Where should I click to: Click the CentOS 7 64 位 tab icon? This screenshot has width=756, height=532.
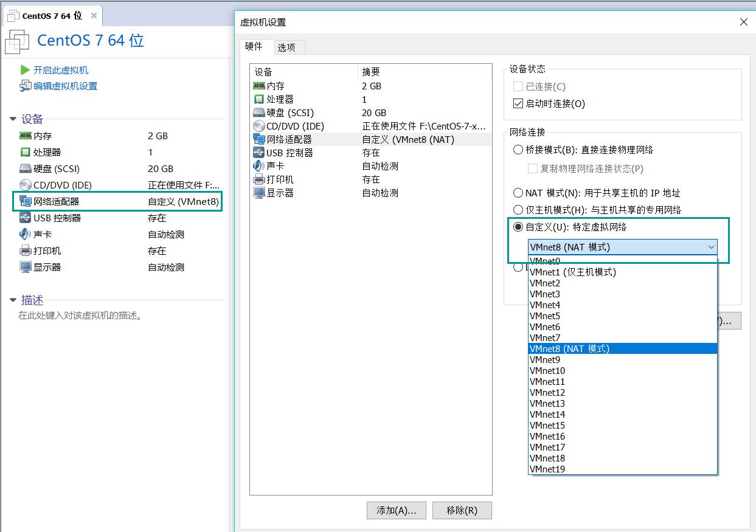tap(13, 16)
